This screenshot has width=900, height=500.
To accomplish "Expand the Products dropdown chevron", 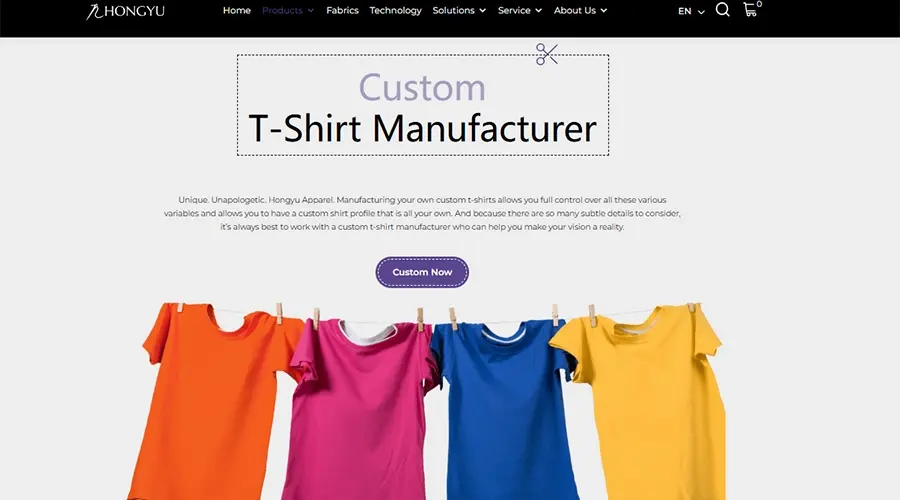I will tap(311, 10).
